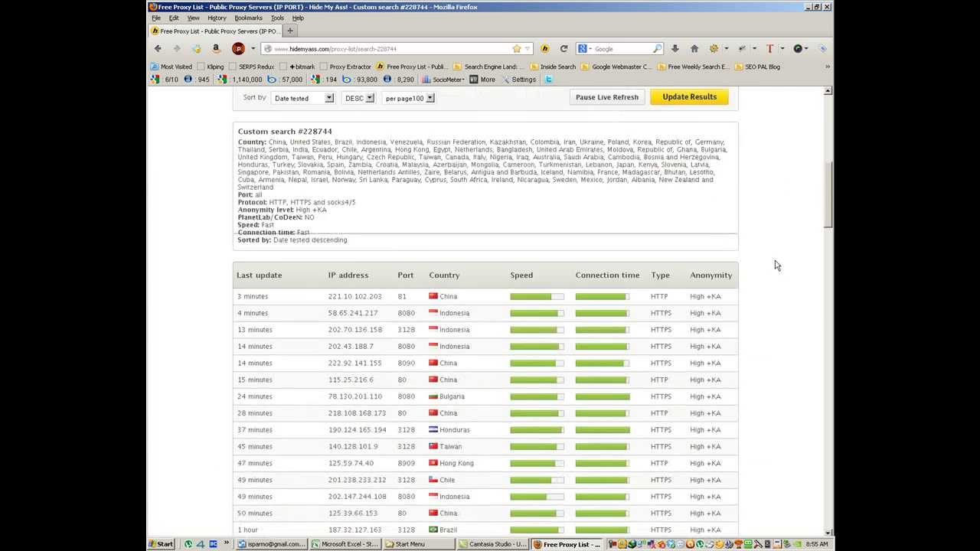980x551 pixels.
Task: Click the IP address 221.10.102.203
Action: point(354,296)
